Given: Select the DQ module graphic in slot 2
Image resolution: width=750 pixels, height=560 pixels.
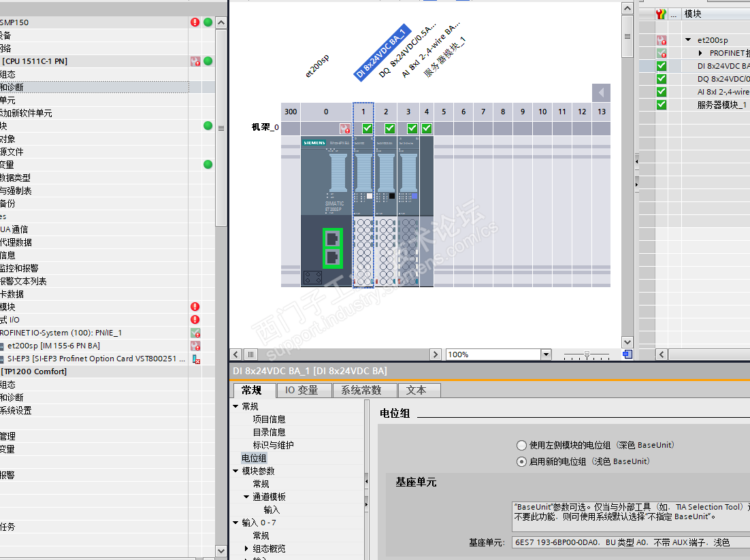Looking at the screenshot, I should click(386, 212).
